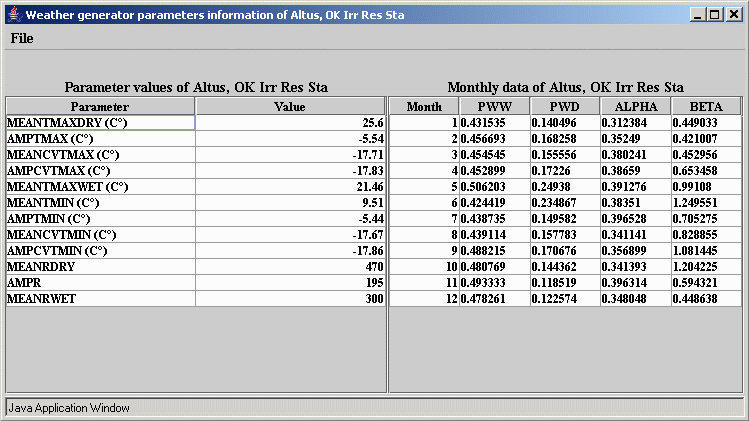Close the weather generator window

(x=733, y=15)
